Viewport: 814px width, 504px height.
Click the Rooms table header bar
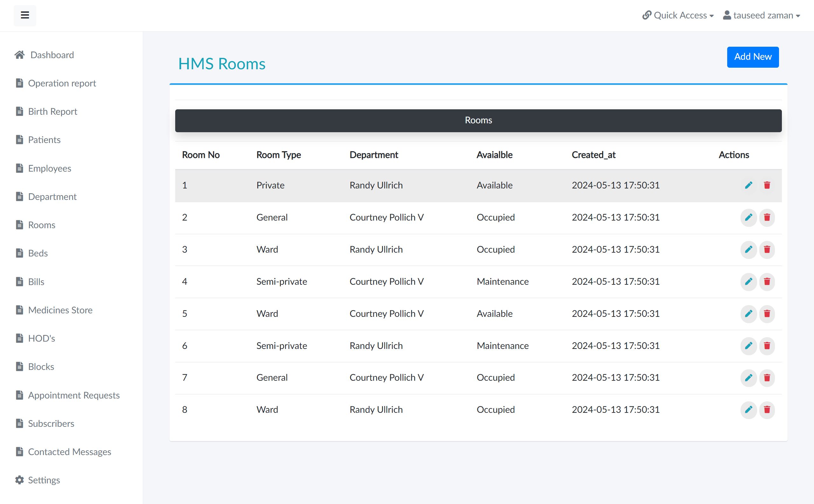point(478,121)
